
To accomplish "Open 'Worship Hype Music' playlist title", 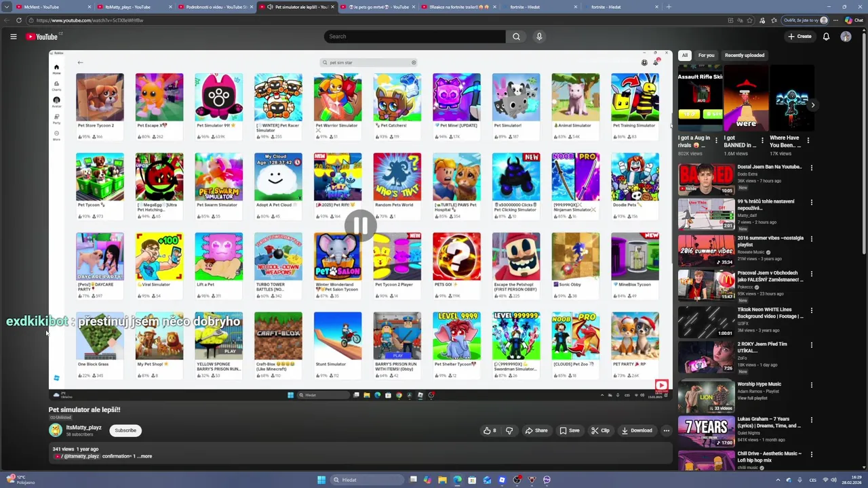I will click(x=759, y=384).
